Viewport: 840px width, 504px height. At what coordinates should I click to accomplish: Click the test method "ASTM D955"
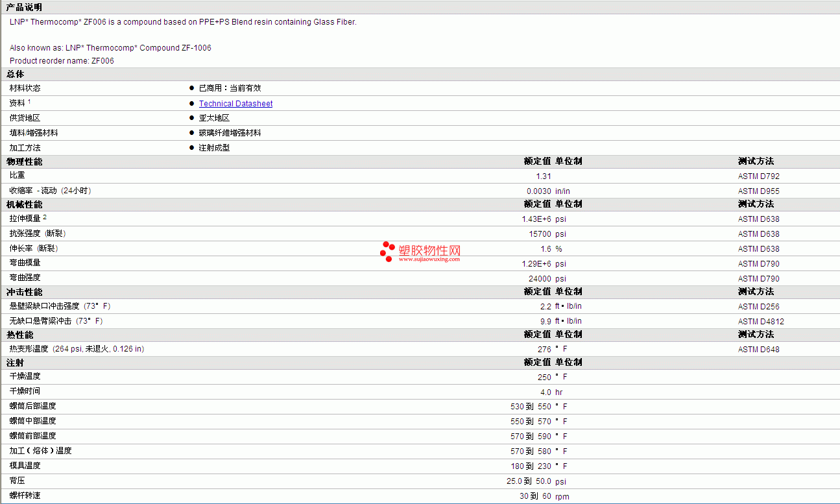759,191
